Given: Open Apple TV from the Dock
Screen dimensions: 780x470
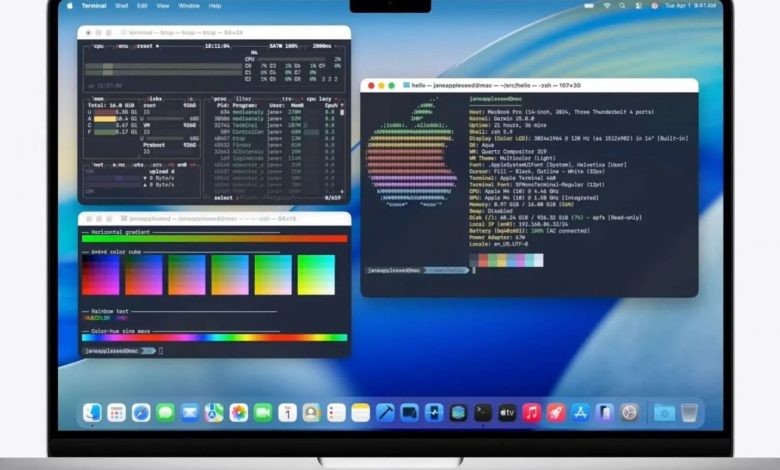Looking at the screenshot, I should 507,412.
